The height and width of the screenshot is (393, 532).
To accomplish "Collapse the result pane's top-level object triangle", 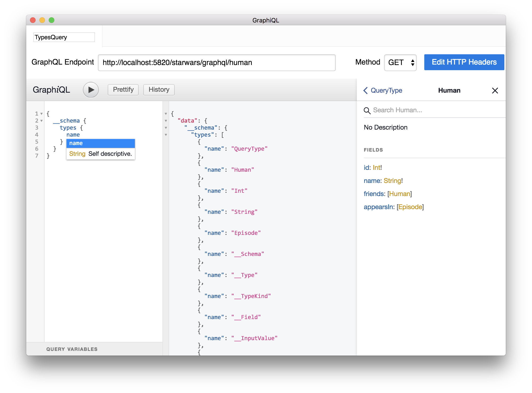I will click(x=166, y=114).
